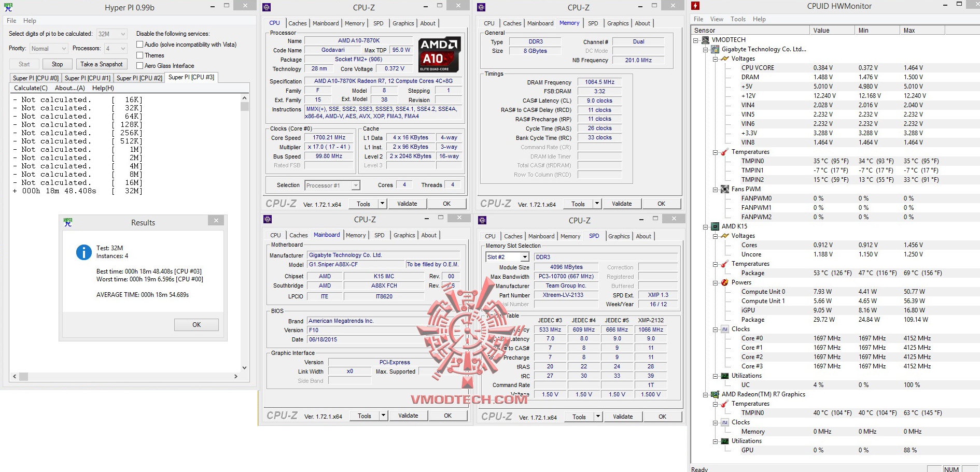980x472 pixels.
Task: Check the Themes service checkbox
Action: (x=139, y=55)
